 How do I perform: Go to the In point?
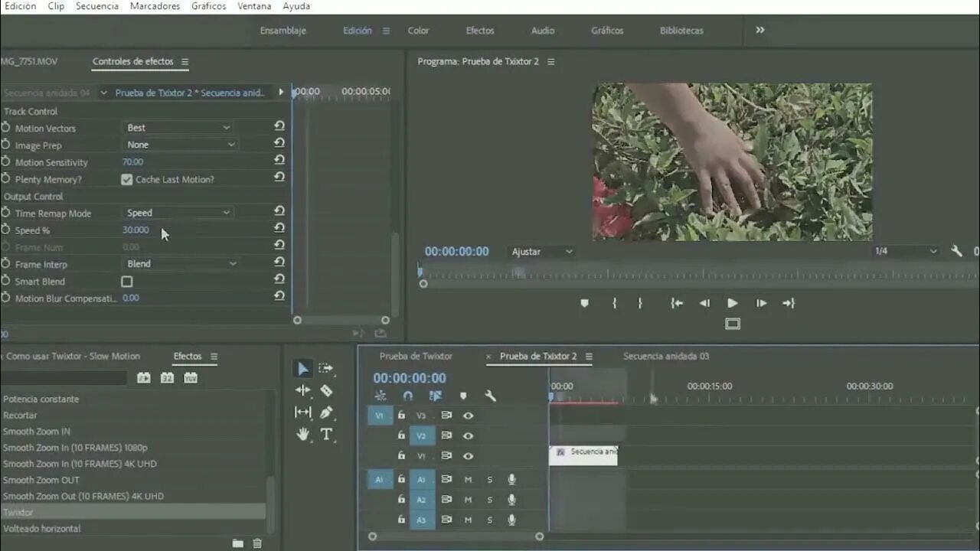coord(677,303)
